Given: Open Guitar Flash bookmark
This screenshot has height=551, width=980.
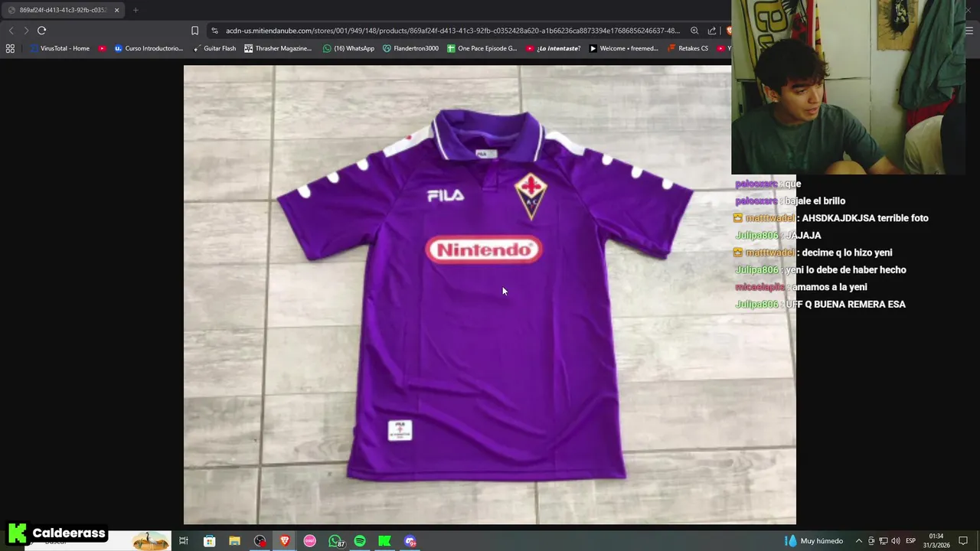Looking at the screenshot, I should (x=214, y=48).
